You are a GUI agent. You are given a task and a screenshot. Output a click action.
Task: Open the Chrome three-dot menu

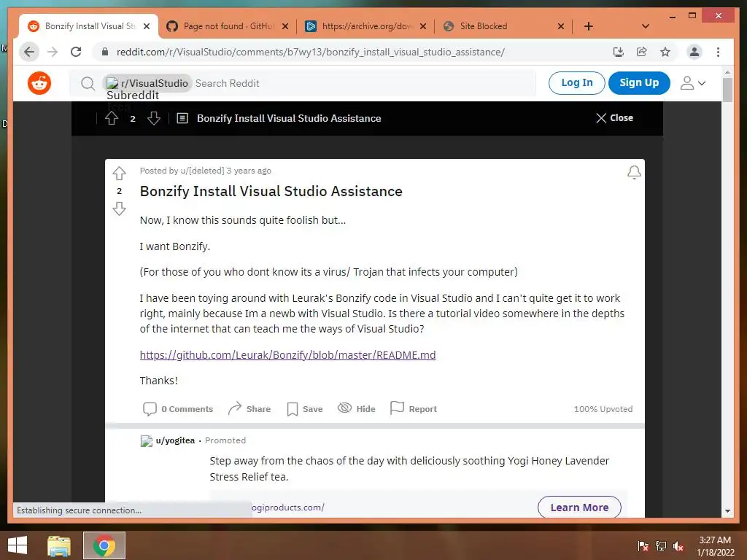click(x=718, y=52)
